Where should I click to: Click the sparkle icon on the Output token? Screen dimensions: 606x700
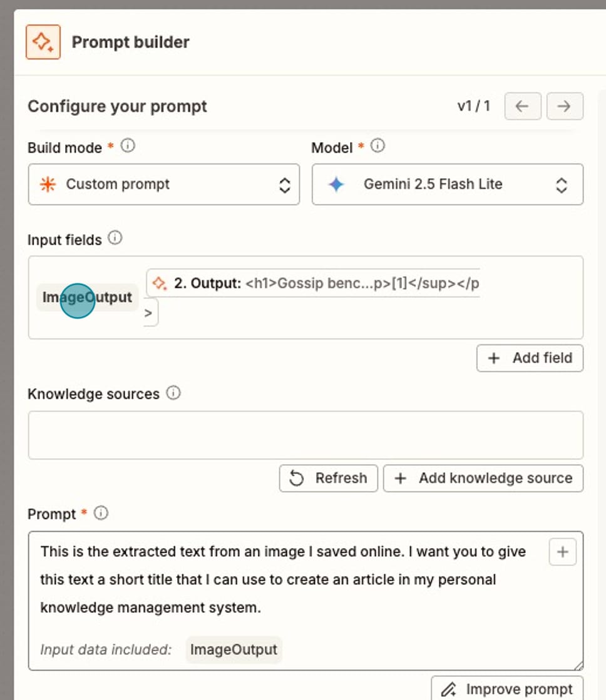coord(159,283)
